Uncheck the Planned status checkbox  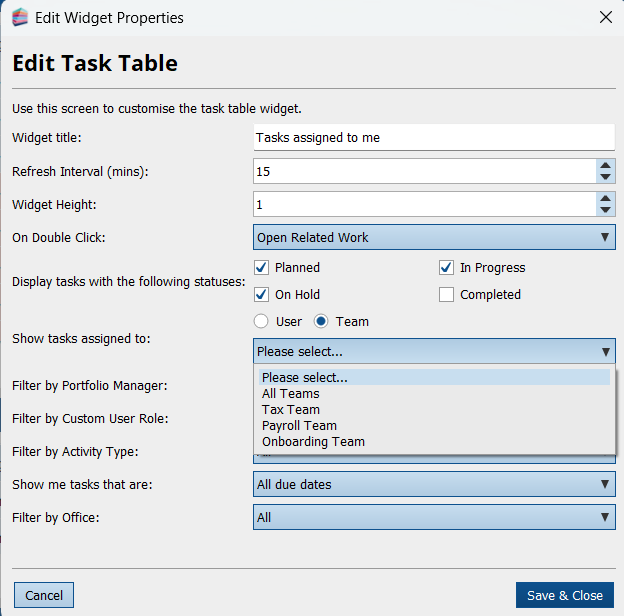(x=262, y=268)
